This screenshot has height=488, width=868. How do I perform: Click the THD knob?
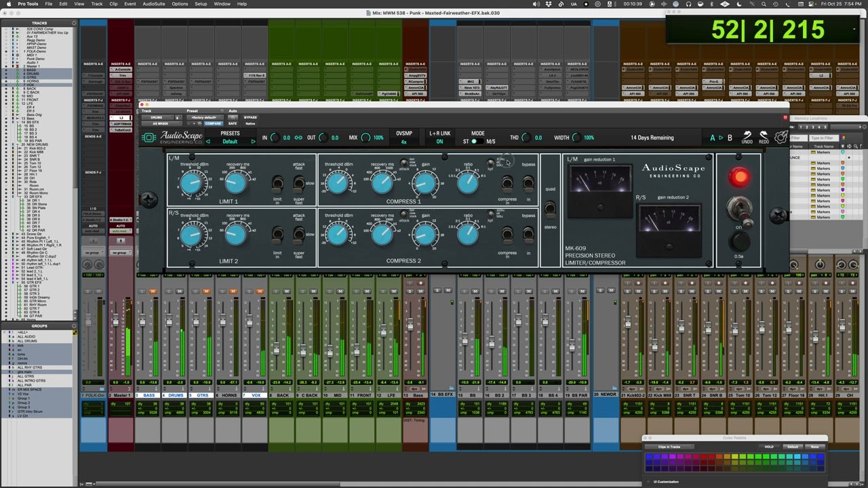(526, 138)
